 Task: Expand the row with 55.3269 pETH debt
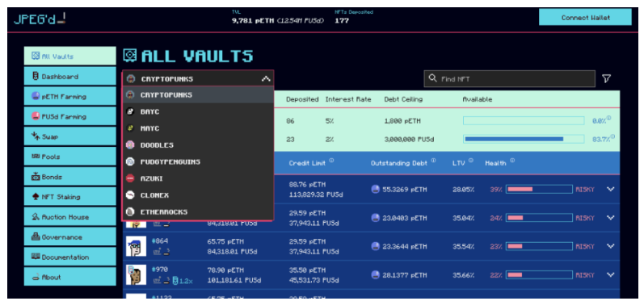[x=610, y=189]
